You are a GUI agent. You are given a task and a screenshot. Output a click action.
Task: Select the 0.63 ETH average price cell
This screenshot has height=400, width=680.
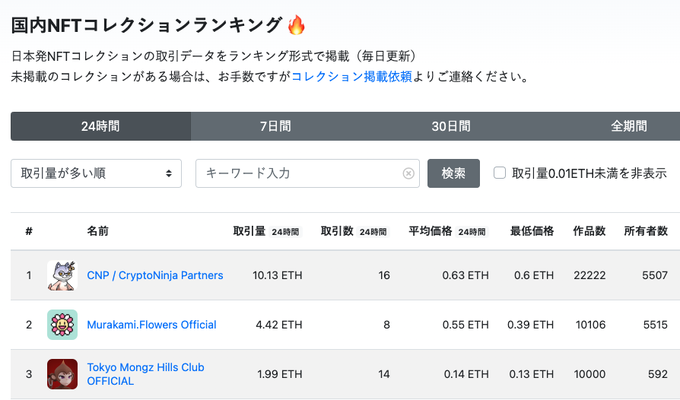tap(465, 275)
